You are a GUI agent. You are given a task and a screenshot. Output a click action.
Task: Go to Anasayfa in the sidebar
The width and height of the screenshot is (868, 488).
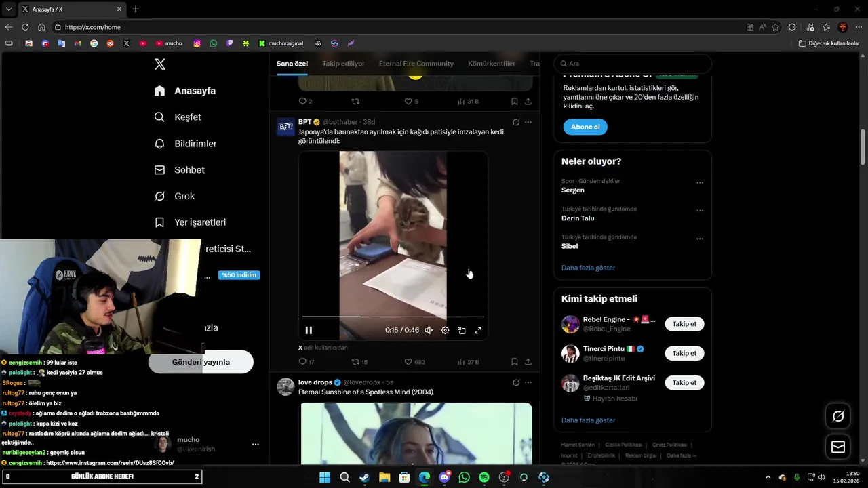point(185,91)
